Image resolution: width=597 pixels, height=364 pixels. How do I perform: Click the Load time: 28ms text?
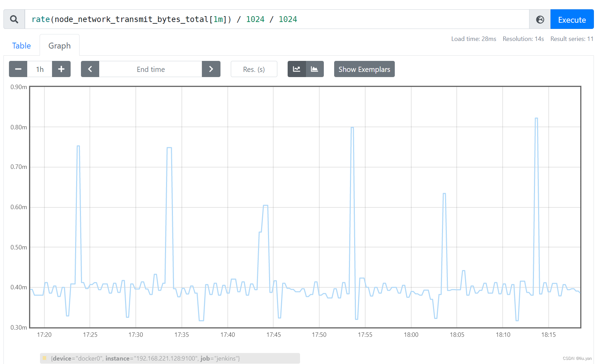474,39
